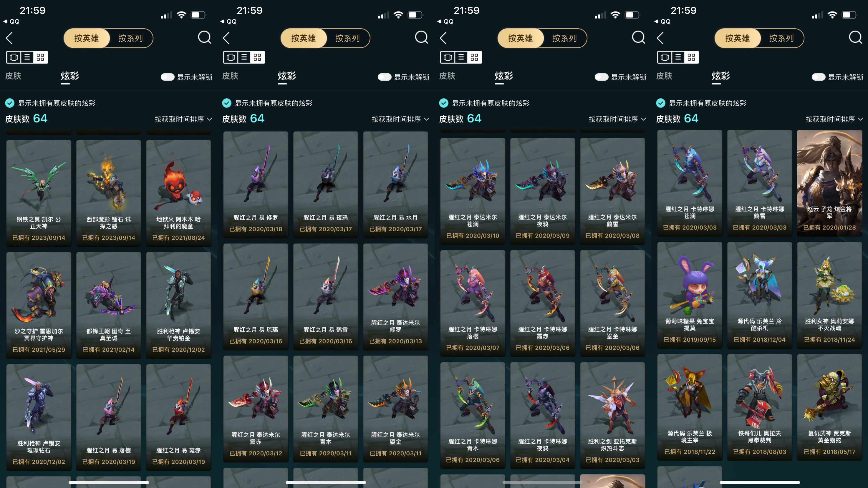The image size is (868, 488).
Task: Tap the search magnifier in the rightmost screen
Action: 856,37
